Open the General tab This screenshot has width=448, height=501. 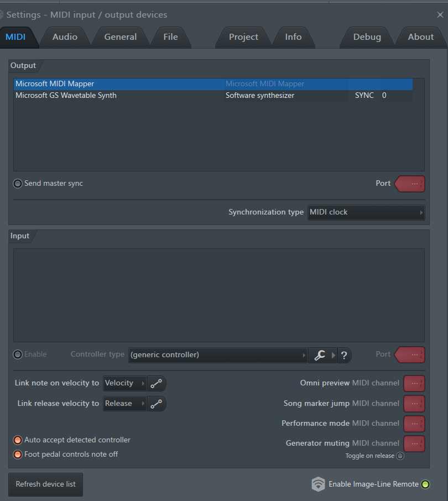tap(121, 37)
